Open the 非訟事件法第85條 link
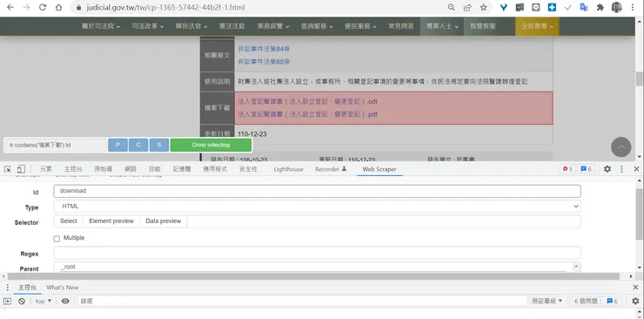Screen dimensions: 644x319 (264, 62)
